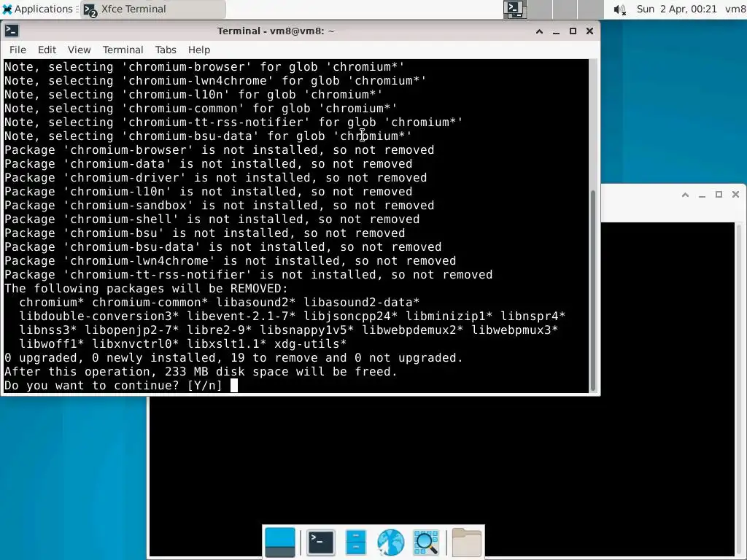Click the vm8 user label in panel
Screen dimensions: 747x560
[735, 9]
